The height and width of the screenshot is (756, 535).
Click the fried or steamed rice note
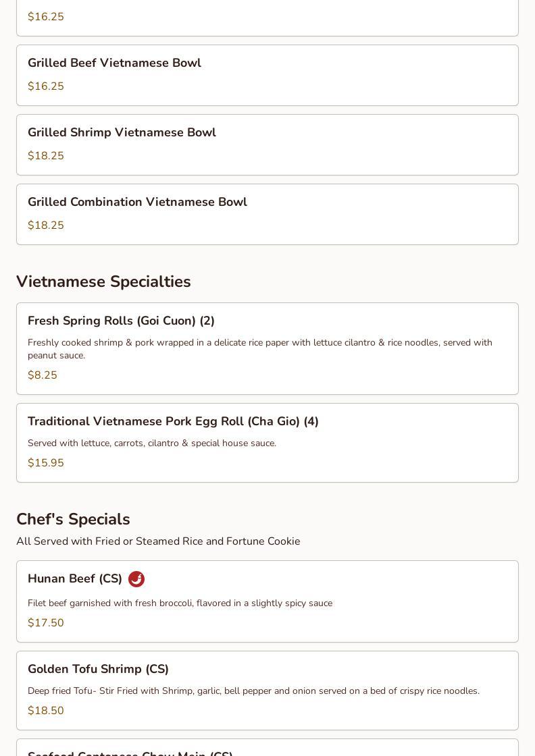point(158,541)
